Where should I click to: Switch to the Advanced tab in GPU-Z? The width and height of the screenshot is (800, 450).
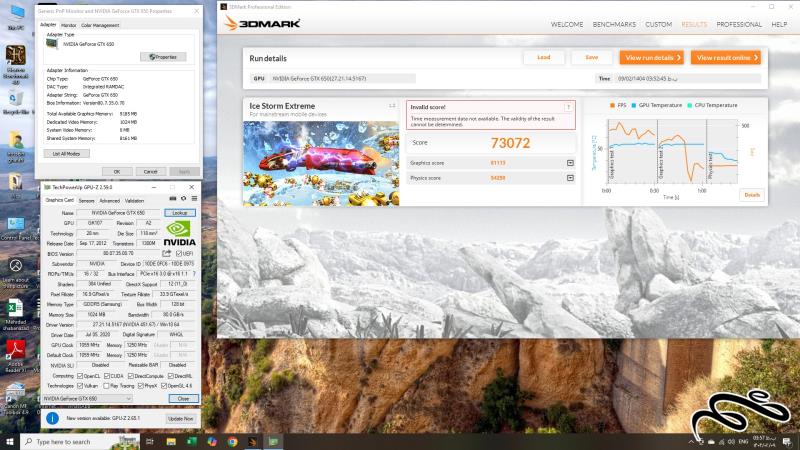click(x=109, y=201)
